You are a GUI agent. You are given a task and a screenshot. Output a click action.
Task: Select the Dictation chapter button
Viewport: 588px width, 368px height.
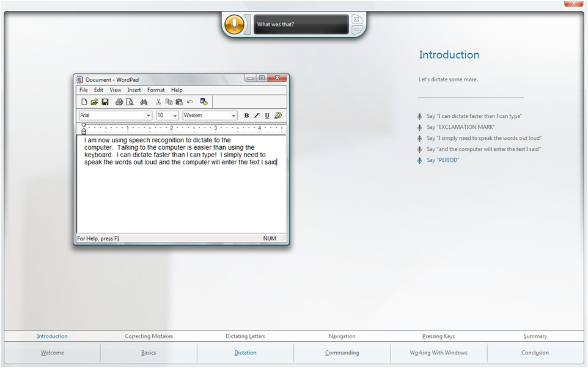tap(245, 353)
